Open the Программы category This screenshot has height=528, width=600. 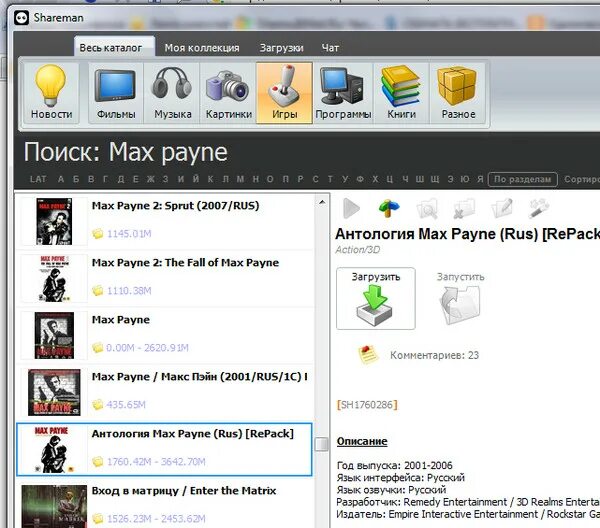[x=343, y=93]
